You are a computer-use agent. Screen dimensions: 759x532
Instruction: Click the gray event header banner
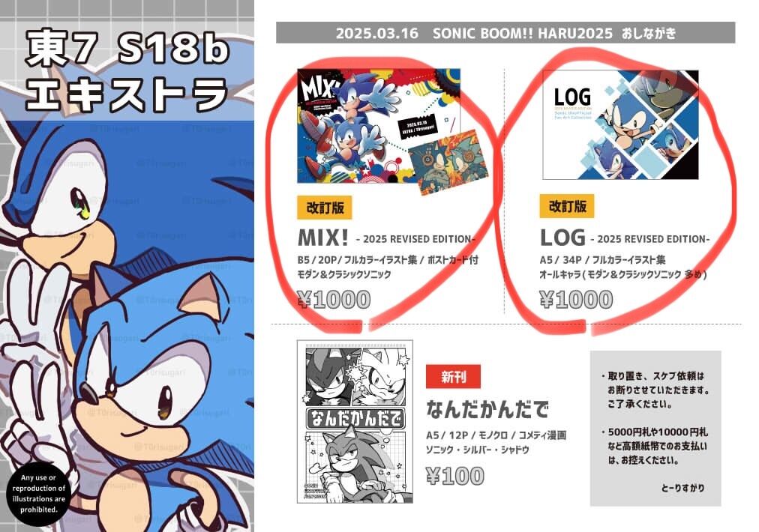click(505, 33)
